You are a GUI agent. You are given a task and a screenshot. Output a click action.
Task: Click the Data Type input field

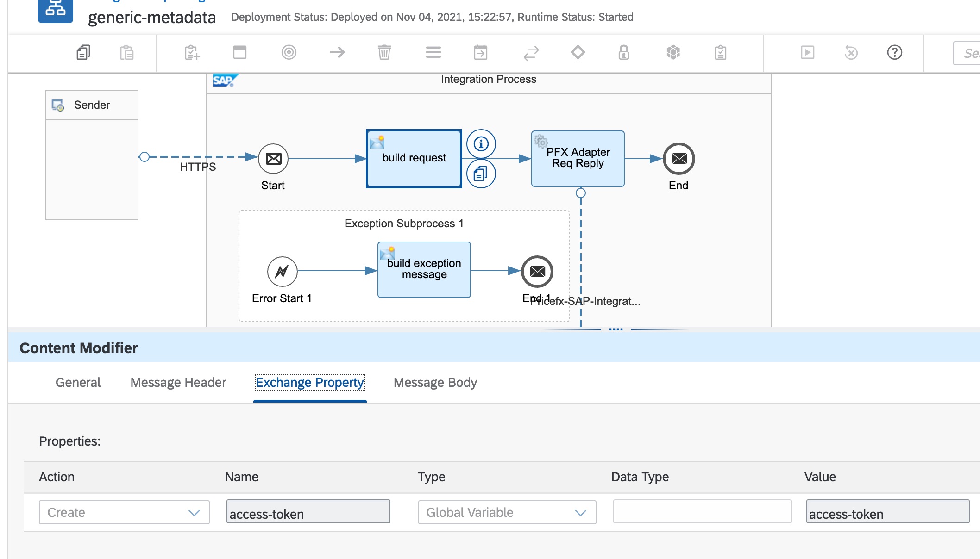click(x=702, y=512)
